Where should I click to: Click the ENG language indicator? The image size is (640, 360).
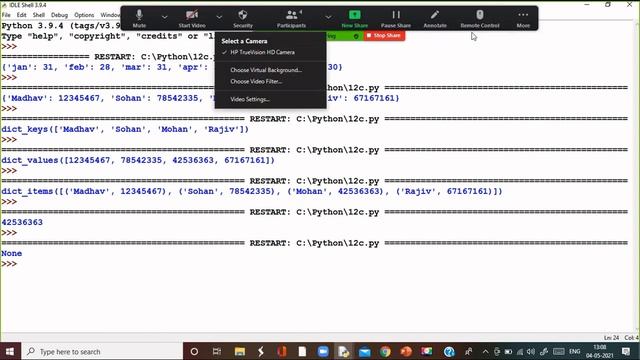575,351
